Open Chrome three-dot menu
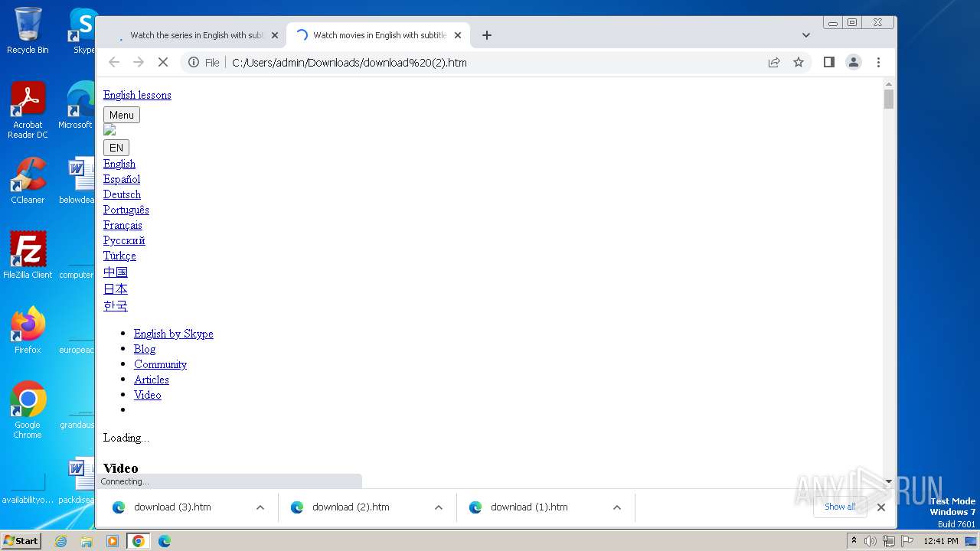The width and height of the screenshot is (980, 551). point(878,62)
